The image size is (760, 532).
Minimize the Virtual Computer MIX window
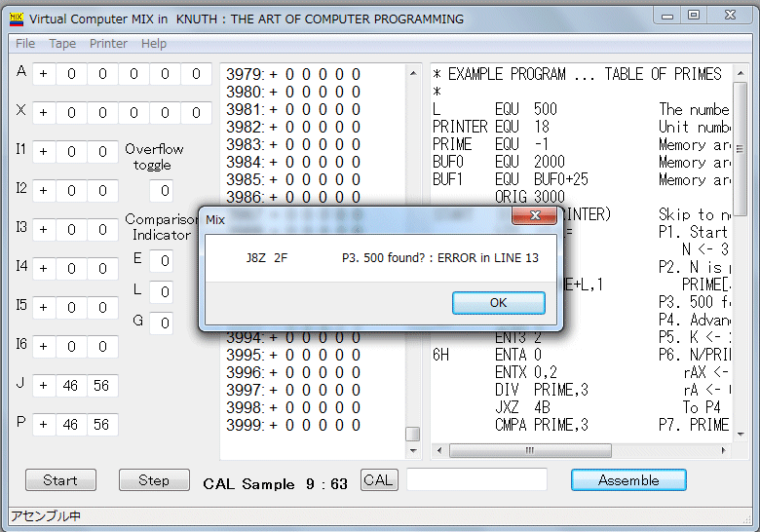tap(667, 16)
